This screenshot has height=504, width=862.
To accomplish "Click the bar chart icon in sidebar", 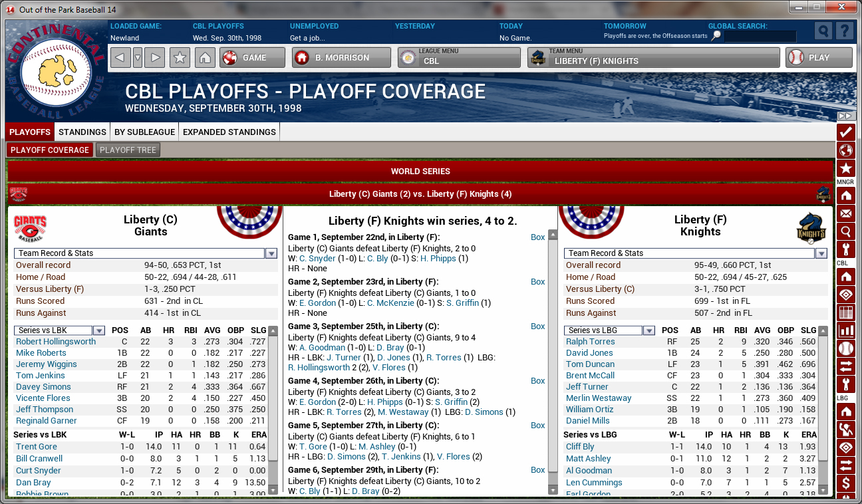I will 845,330.
